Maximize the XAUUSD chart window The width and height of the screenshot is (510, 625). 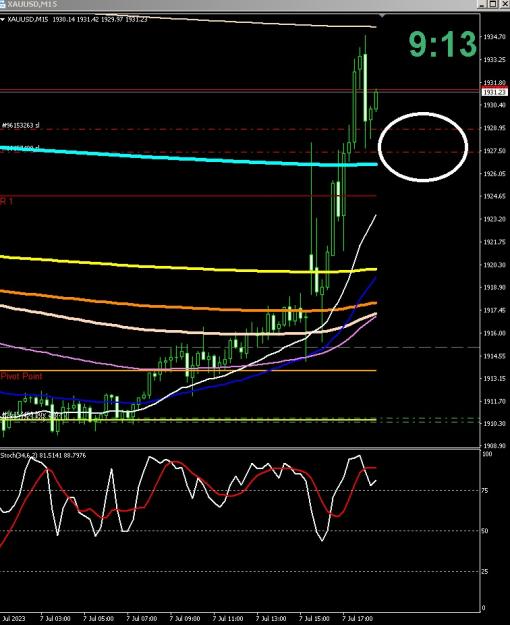pyautogui.click(x=493, y=4)
